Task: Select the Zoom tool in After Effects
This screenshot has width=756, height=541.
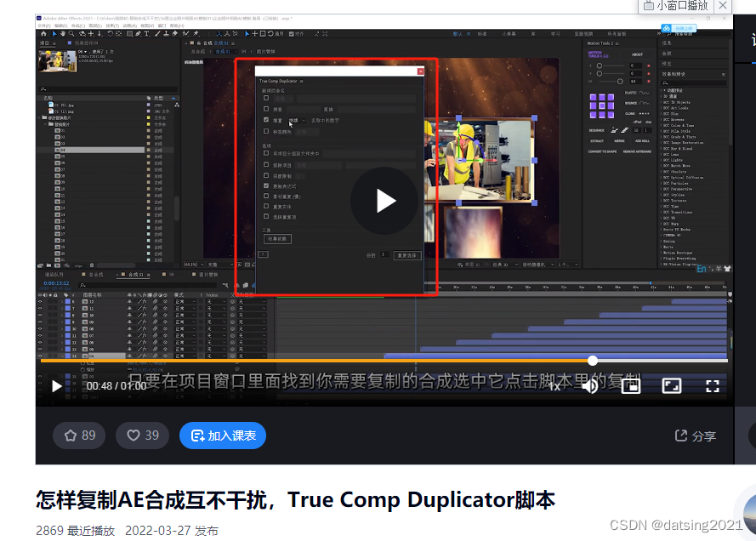Action: tap(71, 32)
